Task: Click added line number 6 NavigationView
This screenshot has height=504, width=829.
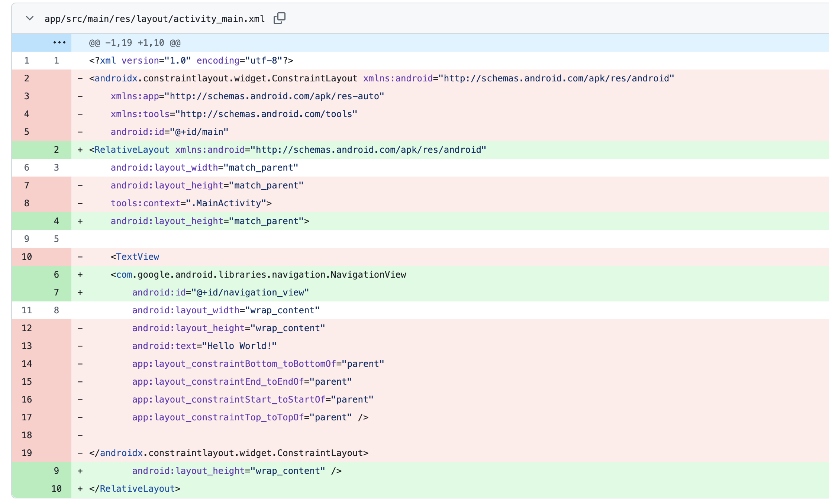Action: tap(57, 275)
